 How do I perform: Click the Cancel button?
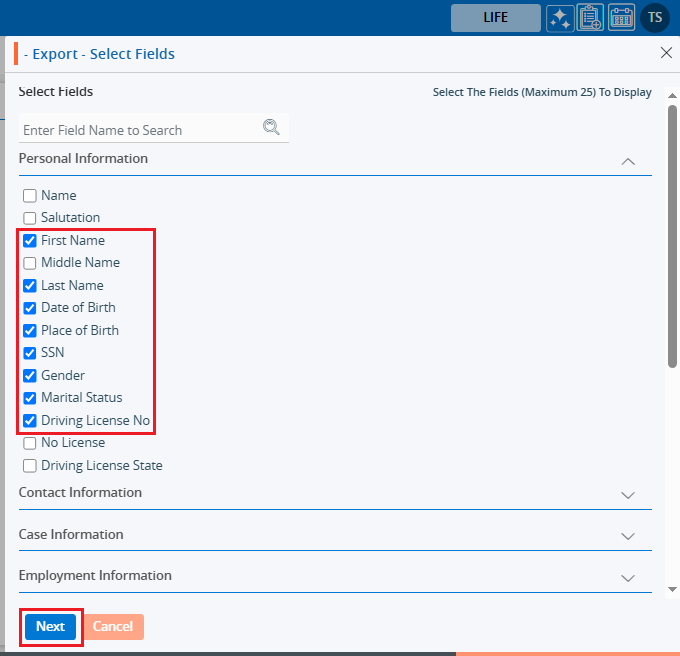[x=113, y=627]
